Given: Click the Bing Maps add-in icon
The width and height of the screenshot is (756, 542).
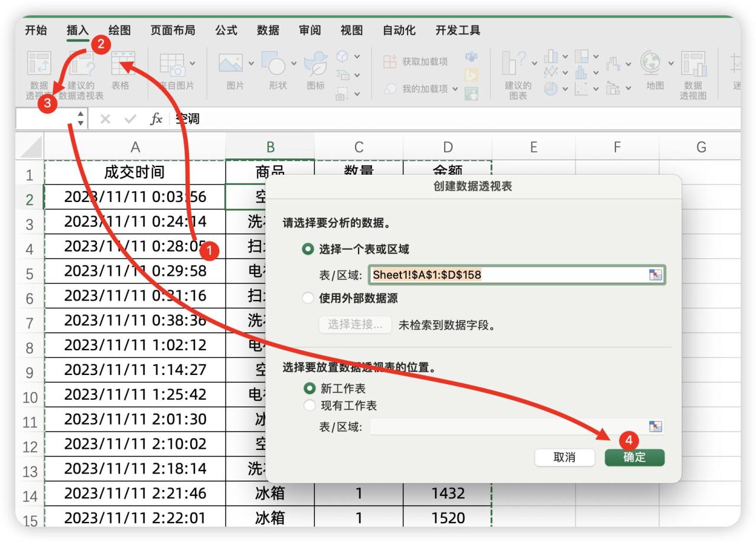Looking at the screenshot, I should click(x=471, y=76).
